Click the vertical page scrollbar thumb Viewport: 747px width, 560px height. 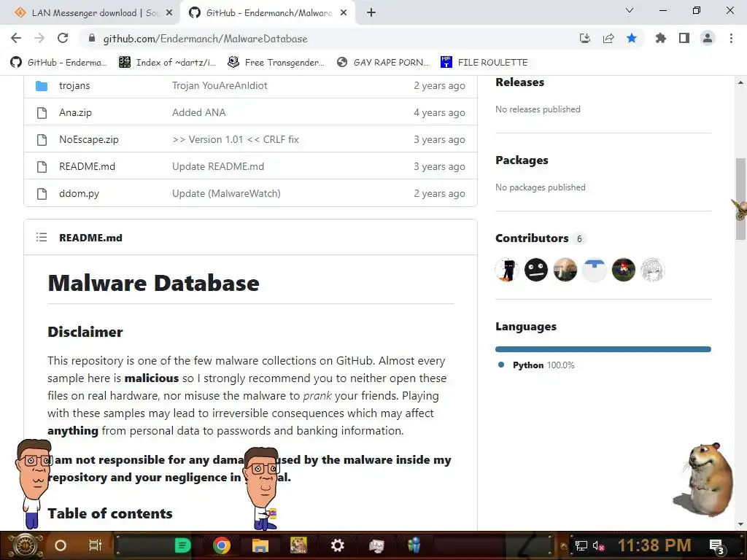[x=740, y=199]
